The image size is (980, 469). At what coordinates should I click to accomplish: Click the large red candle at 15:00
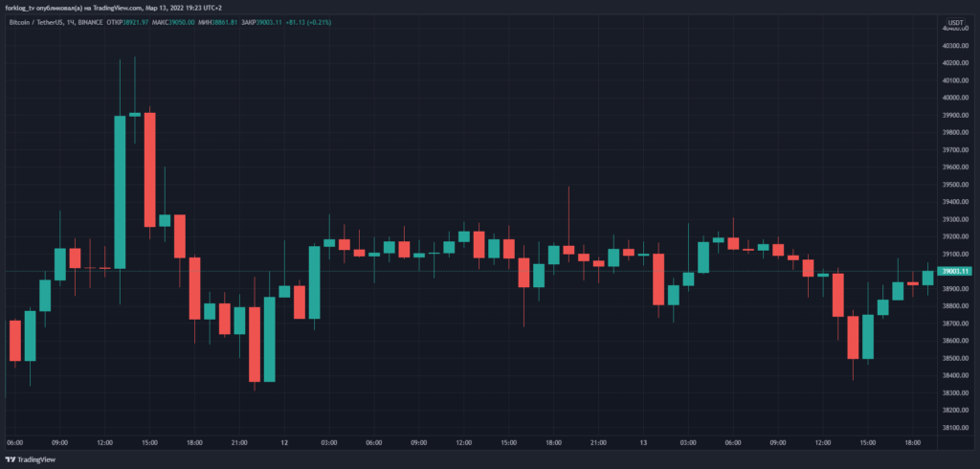[x=149, y=168]
